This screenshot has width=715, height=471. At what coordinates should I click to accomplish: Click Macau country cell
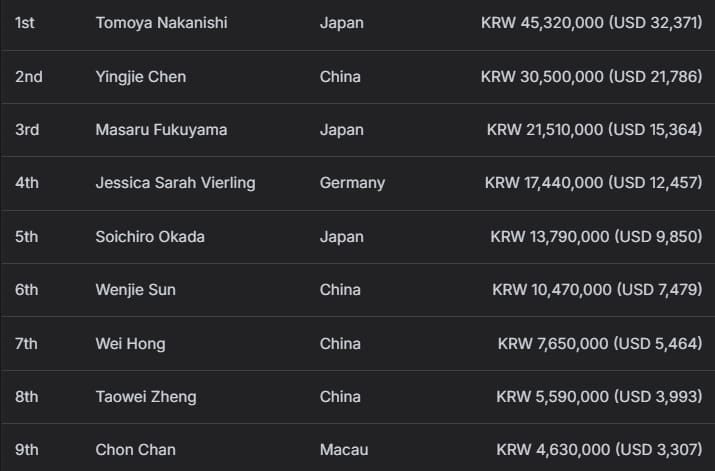coord(344,450)
